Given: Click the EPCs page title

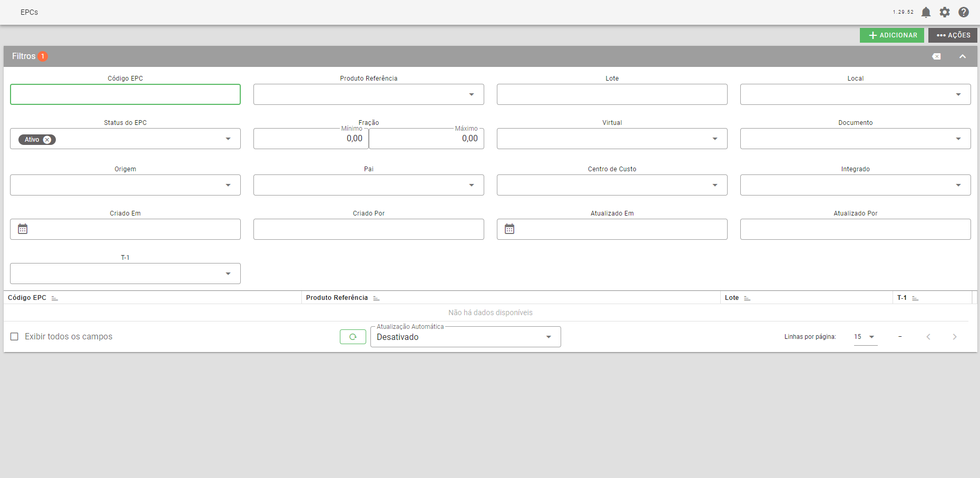Looking at the screenshot, I should coord(29,12).
